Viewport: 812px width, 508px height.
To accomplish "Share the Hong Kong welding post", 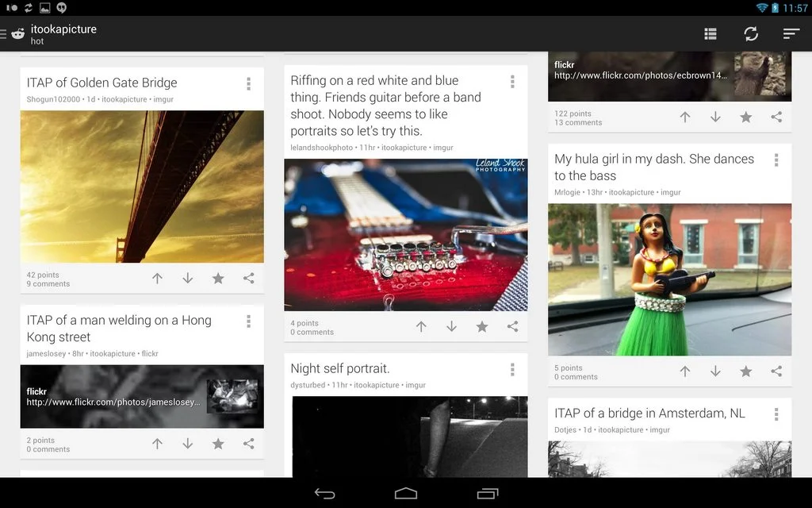I will 248,444.
